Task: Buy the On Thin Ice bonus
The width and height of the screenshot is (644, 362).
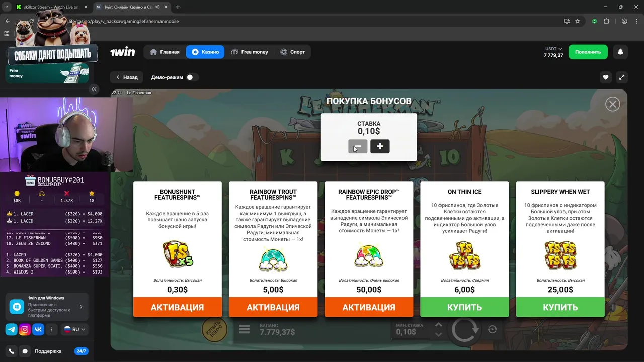Action: point(464,307)
